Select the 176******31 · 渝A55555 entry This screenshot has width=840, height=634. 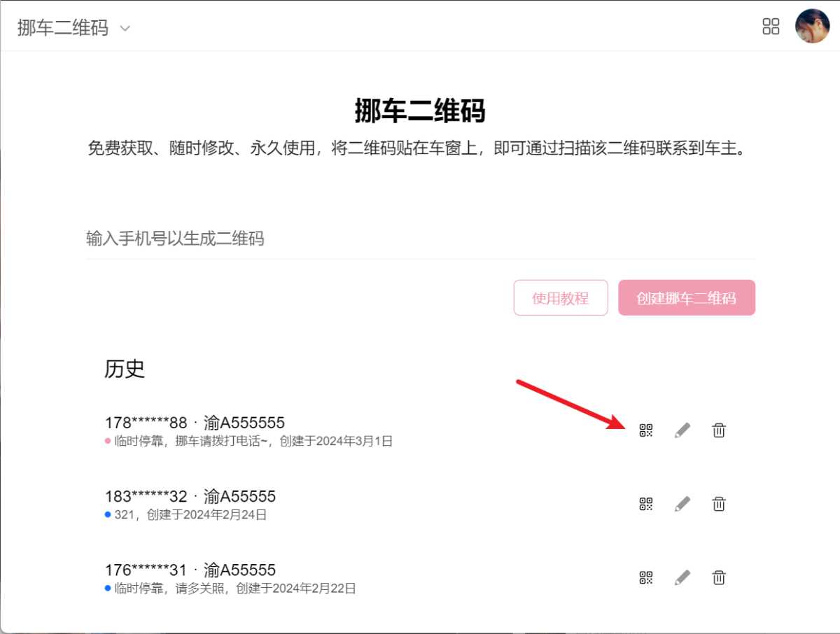tap(190, 570)
